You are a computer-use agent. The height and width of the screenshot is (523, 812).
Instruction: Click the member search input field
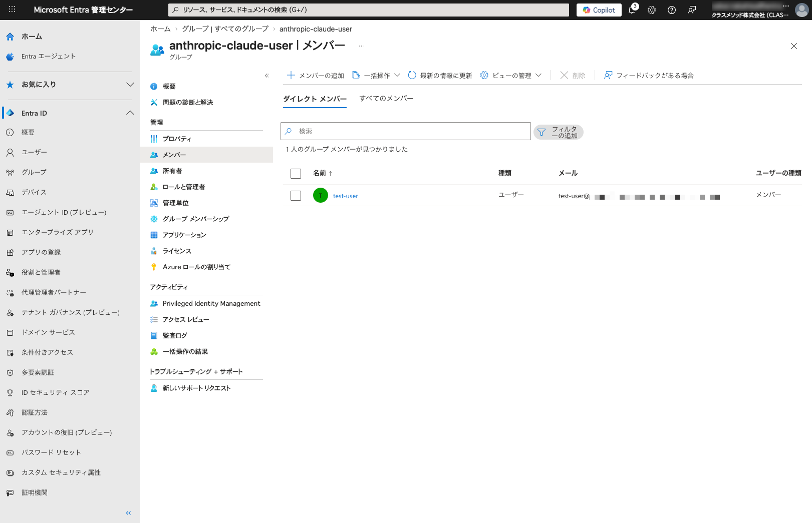click(411, 131)
